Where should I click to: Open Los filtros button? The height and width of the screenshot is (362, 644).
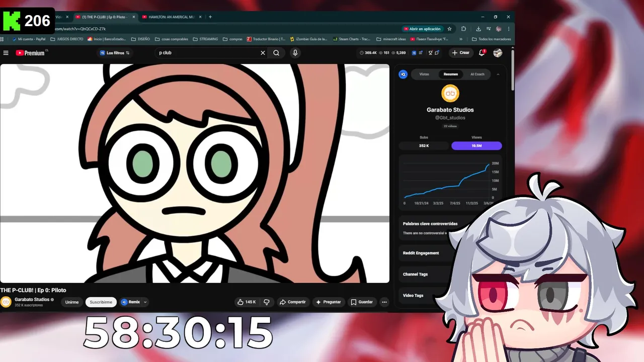[x=115, y=53]
